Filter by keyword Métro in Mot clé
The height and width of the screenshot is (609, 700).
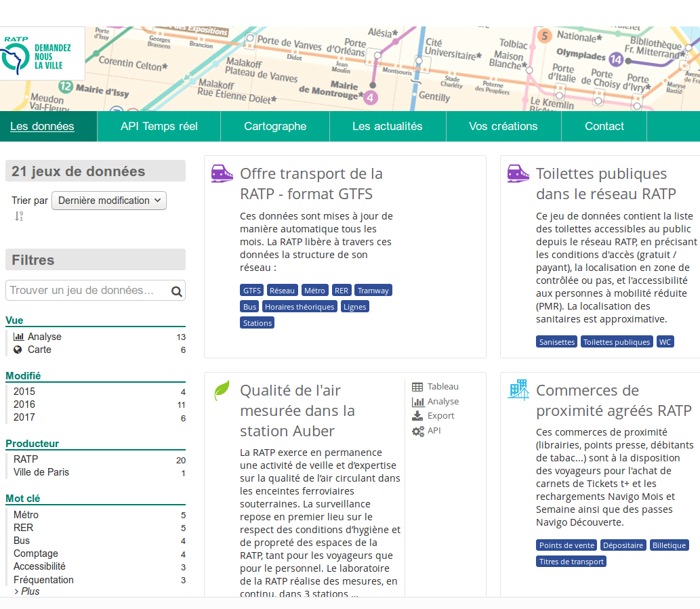[x=100, y=515]
